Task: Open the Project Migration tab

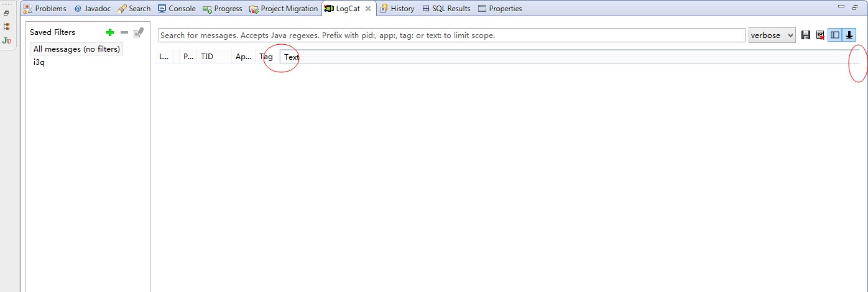Action: 284,9
